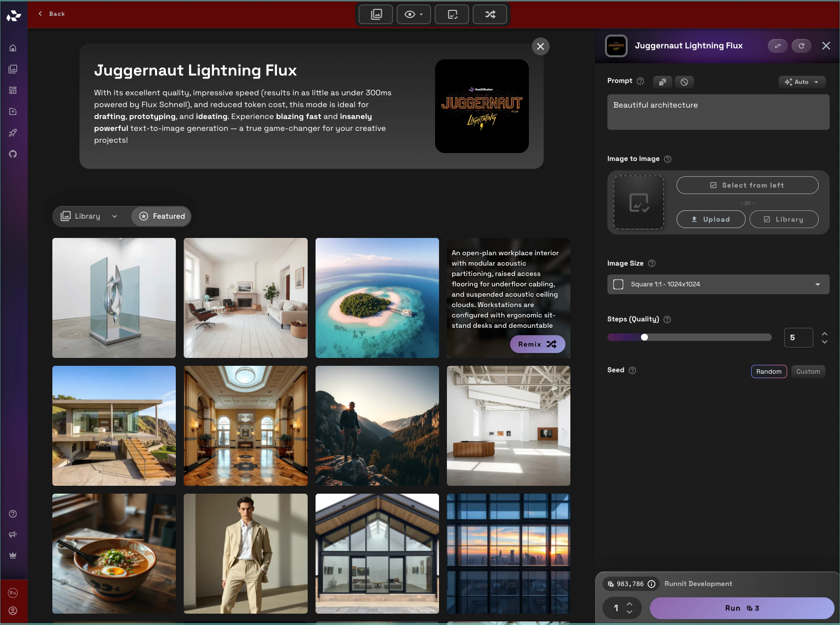Select the Custom seed option
Screen dimensions: 840x625
tap(807, 372)
